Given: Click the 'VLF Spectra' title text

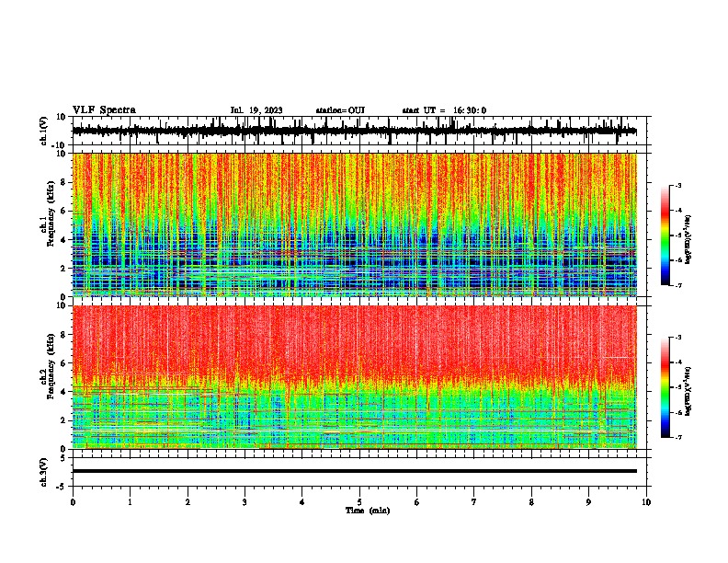Looking at the screenshot, I should click(104, 110).
